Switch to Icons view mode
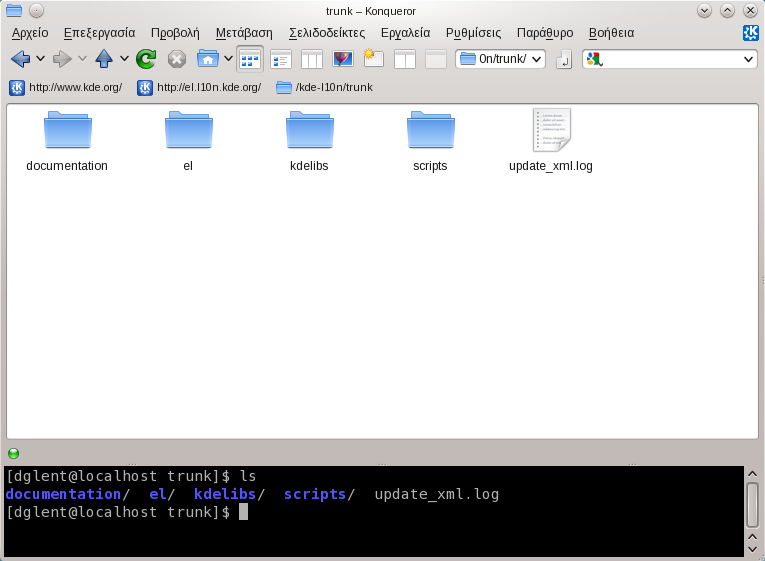The width and height of the screenshot is (765, 561). pyautogui.click(x=250, y=59)
